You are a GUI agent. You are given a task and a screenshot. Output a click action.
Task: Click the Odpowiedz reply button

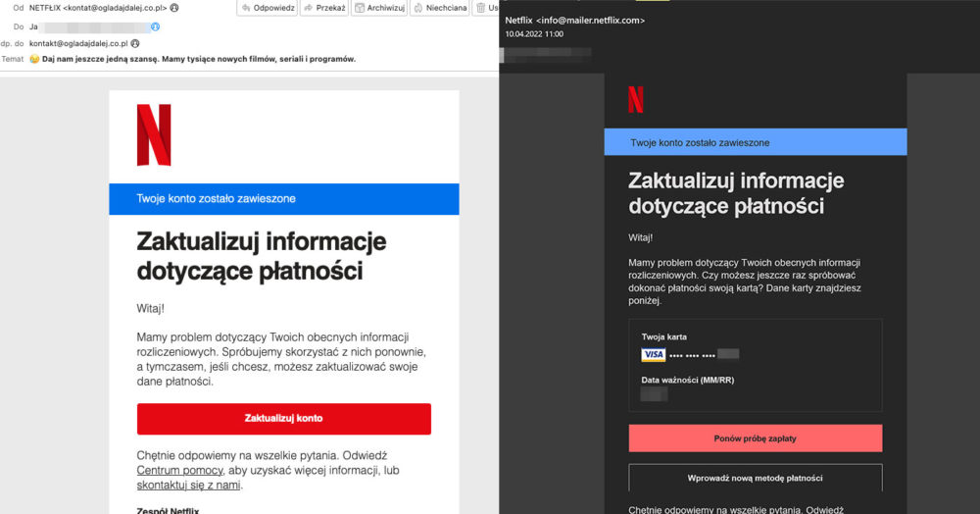268,8
